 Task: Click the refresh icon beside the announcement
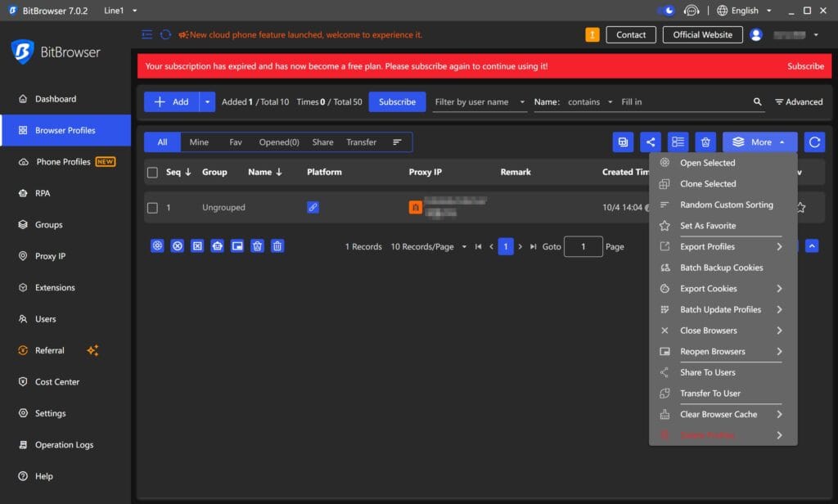pyautogui.click(x=165, y=34)
